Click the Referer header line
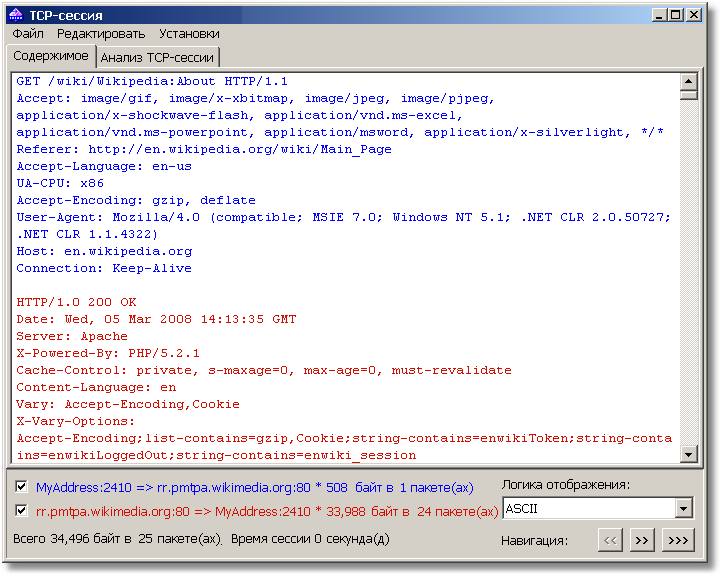The width and height of the screenshot is (722, 577). (204, 150)
